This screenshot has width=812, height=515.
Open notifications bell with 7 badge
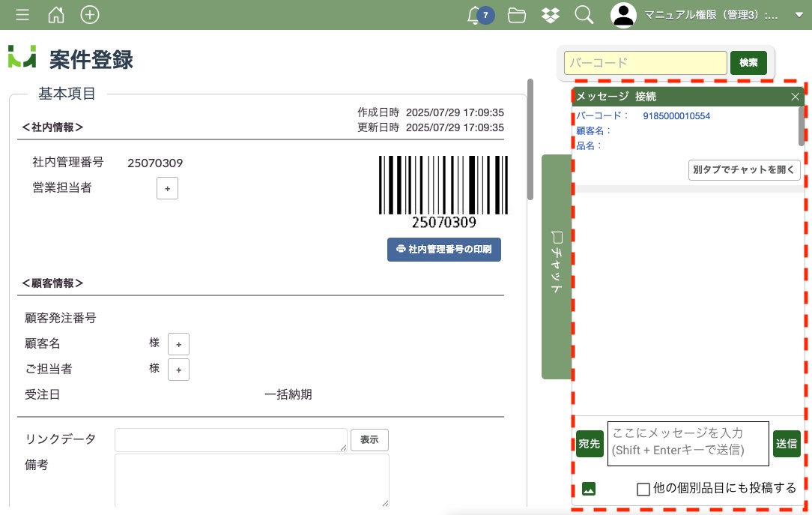coord(475,15)
